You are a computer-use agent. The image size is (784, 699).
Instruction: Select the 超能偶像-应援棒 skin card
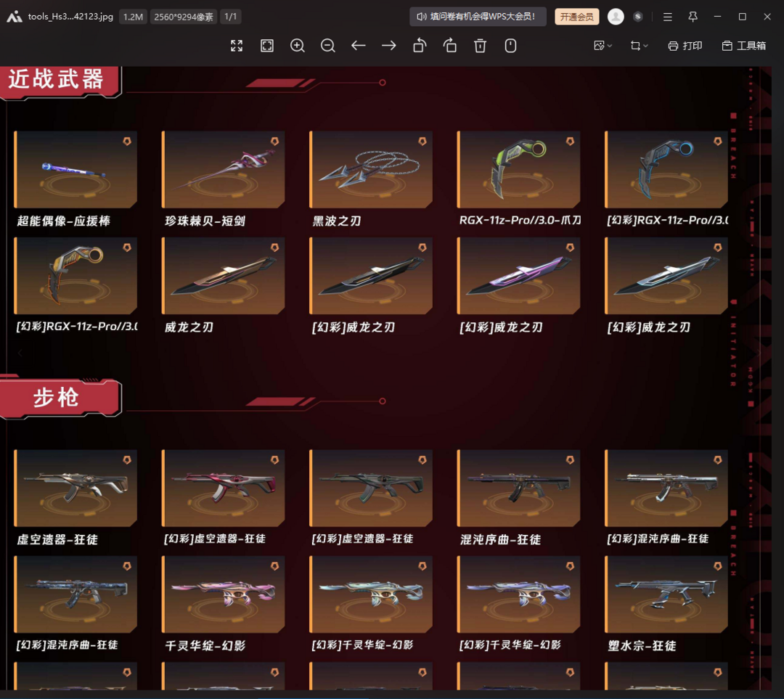(x=75, y=170)
